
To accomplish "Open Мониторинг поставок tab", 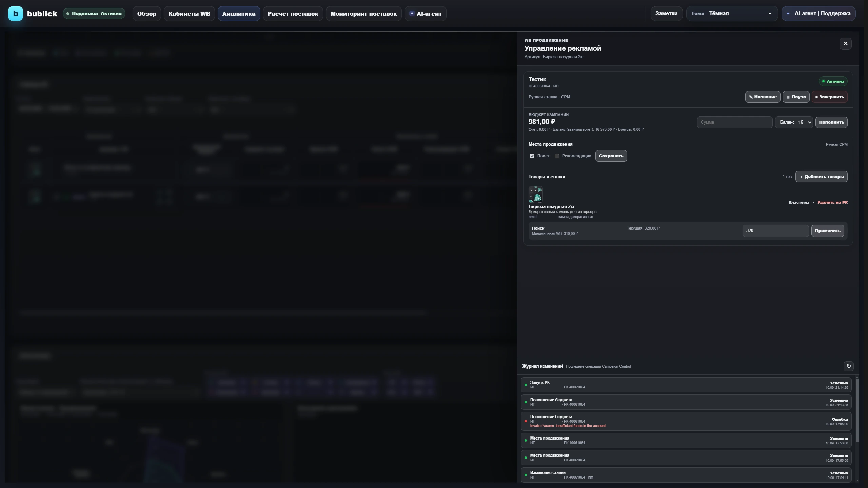I will coord(363,14).
